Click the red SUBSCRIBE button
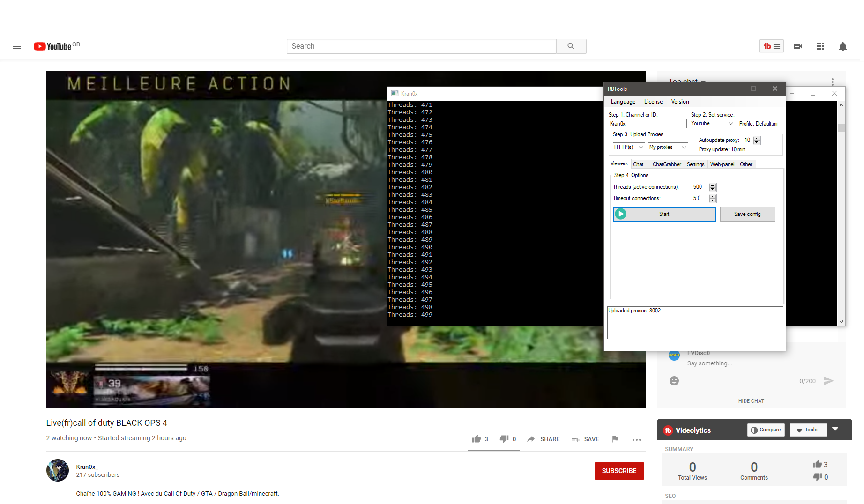Image resolution: width=864 pixels, height=504 pixels. click(x=619, y=471)
